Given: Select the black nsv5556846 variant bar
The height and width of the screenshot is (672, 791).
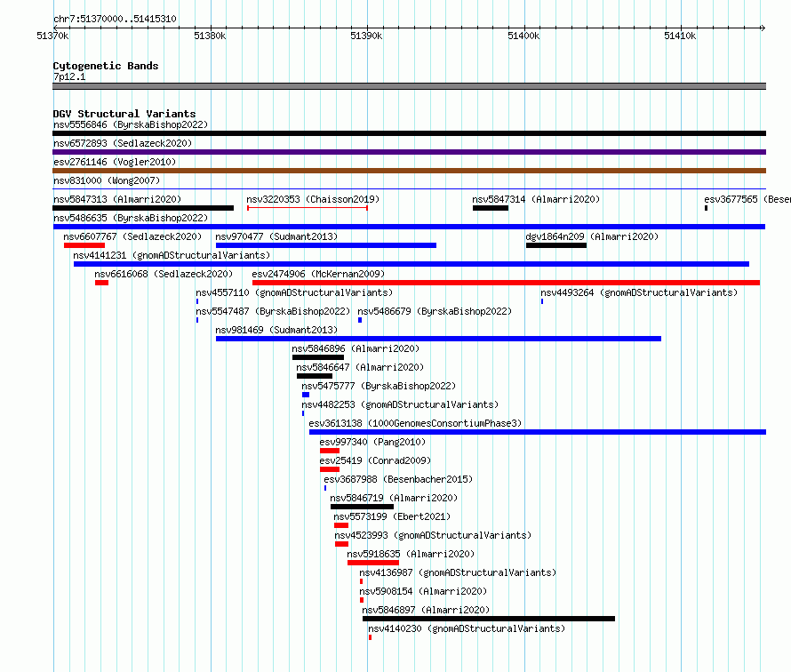Looking at the screenshot, I should [x=409, y=133].
